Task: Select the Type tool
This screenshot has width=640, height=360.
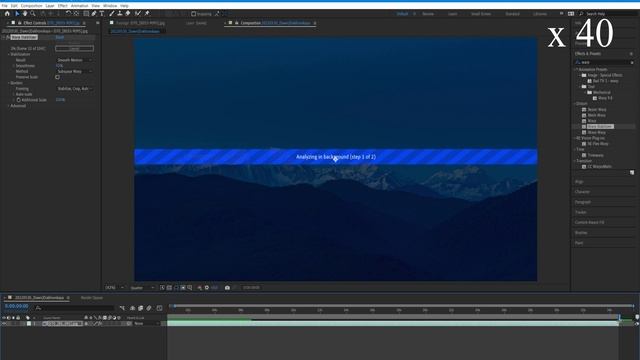Action: point(102,13)
